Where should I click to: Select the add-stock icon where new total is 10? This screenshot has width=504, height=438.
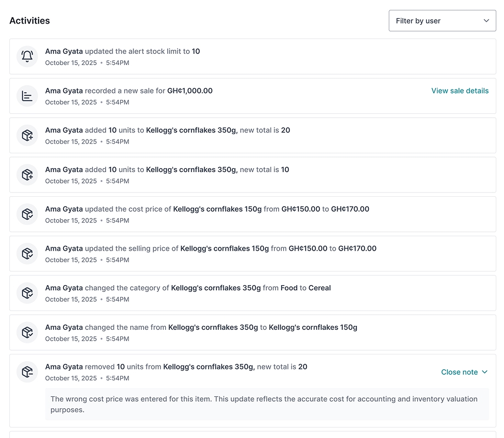[27, 174]
